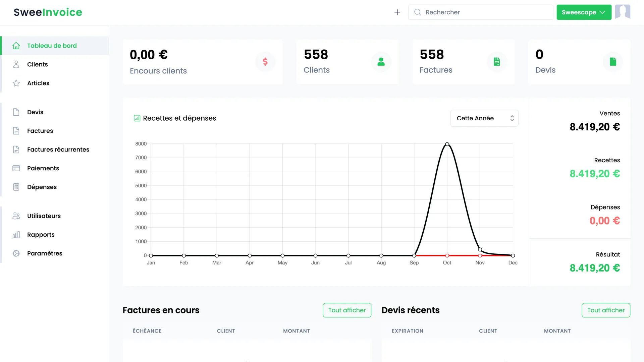Open the Paramètres gear icon
The height and width of the screenshot is (362, 644).
click(16, 253)
